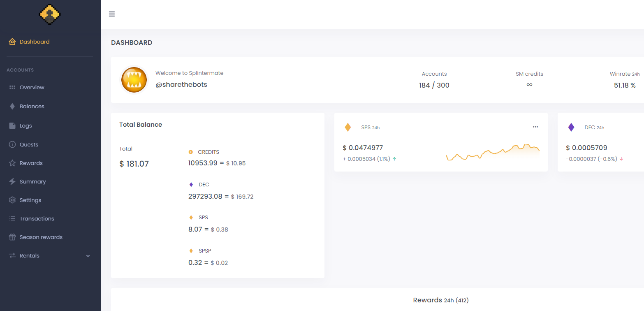Click the Rentals menu item

30,255
